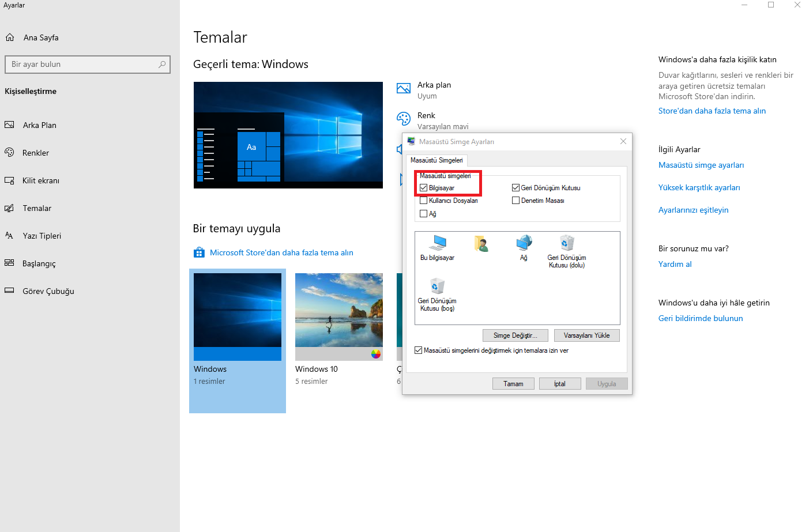Click the Uygula button
This screenshot has width=809, height=532.
(607, 384)
